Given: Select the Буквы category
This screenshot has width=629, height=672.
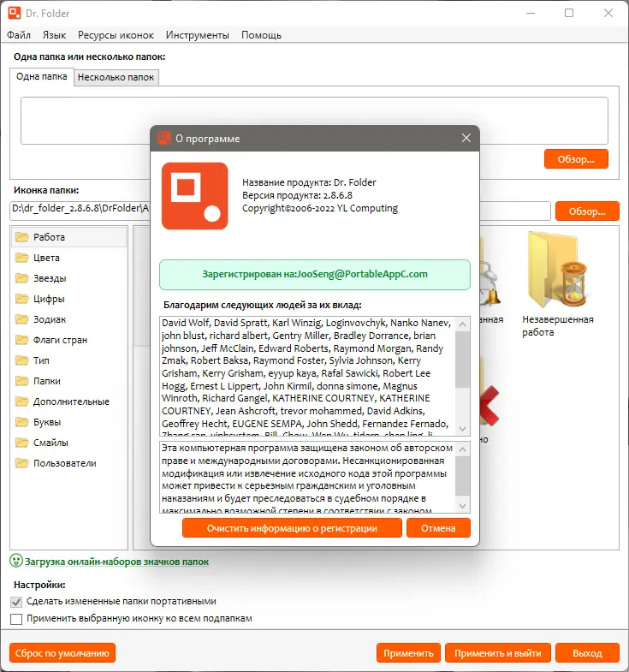Looking at the screenshot, I should click(69, 422).
